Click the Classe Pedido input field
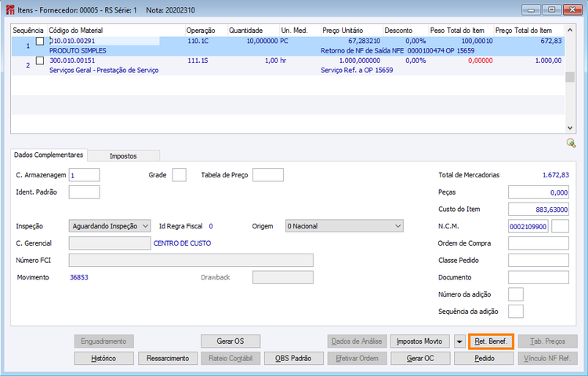Image resolution: width=588 pixels, height=376 pixels. pos(539,261)
